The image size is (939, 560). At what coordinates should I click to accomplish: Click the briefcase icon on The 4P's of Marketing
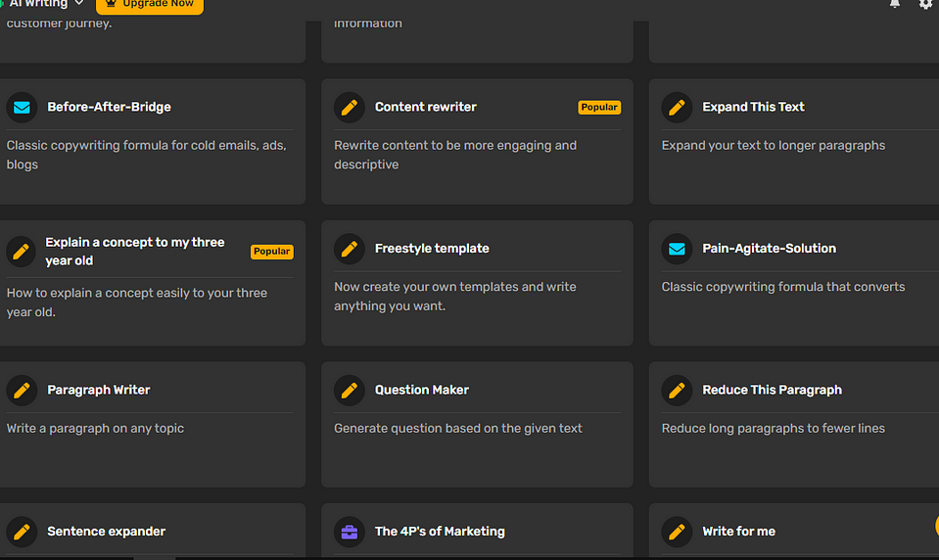(x=350, y=532)
